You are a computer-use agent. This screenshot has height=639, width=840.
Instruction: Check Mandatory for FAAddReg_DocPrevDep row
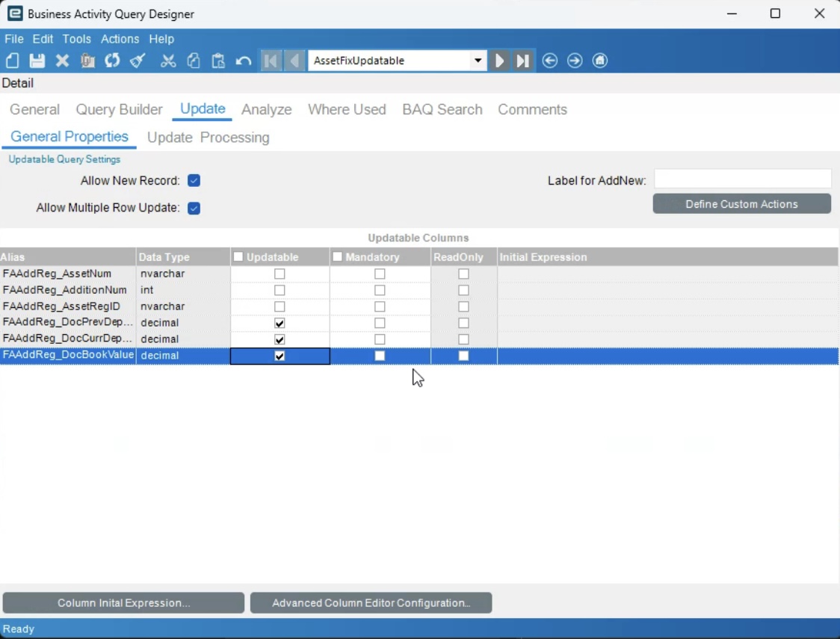pos(380,323)
